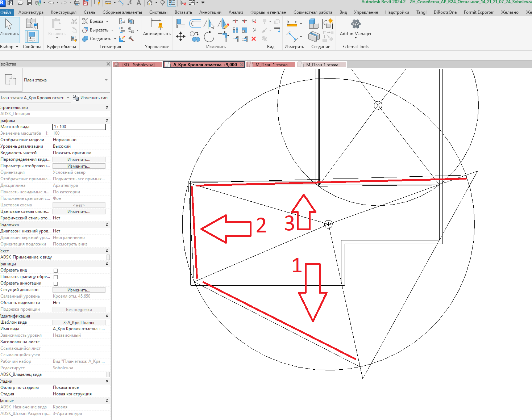Click the red Delete element icon
This screenshot has width=532, height=420.
[254, 39]
